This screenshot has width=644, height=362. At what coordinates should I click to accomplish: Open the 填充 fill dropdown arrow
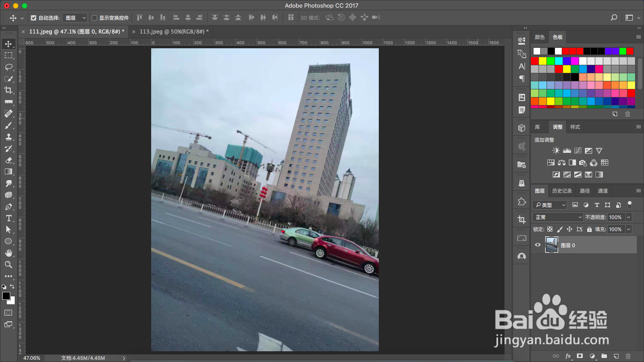coord(628,229)
